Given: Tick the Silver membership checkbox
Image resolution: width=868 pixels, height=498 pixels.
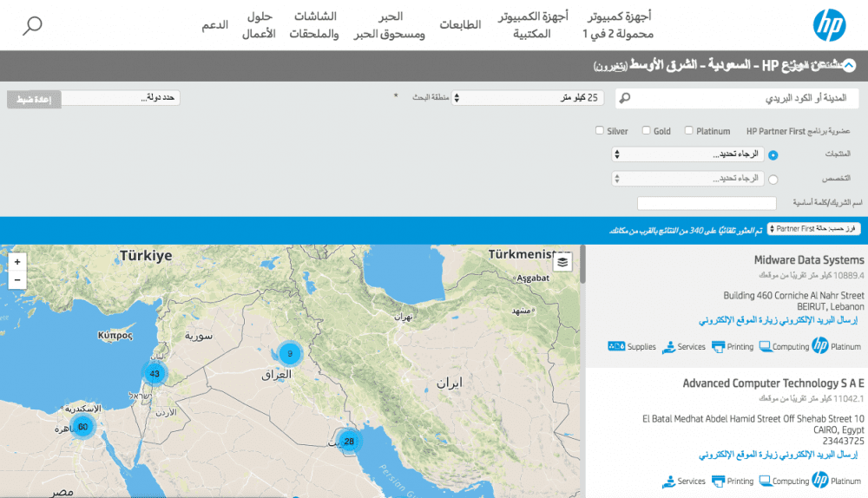Looking at the screenshot, I should 600,131.
